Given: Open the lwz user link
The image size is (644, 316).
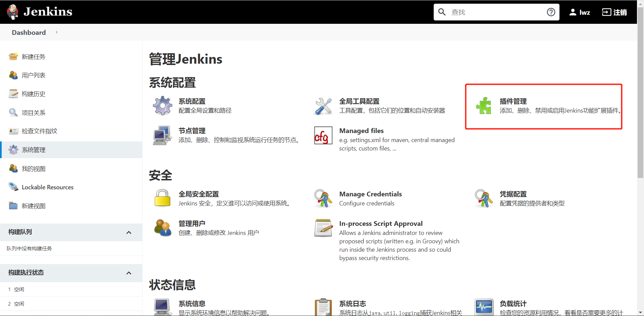Looking at the screenshot, I should (x=585, y=12).
